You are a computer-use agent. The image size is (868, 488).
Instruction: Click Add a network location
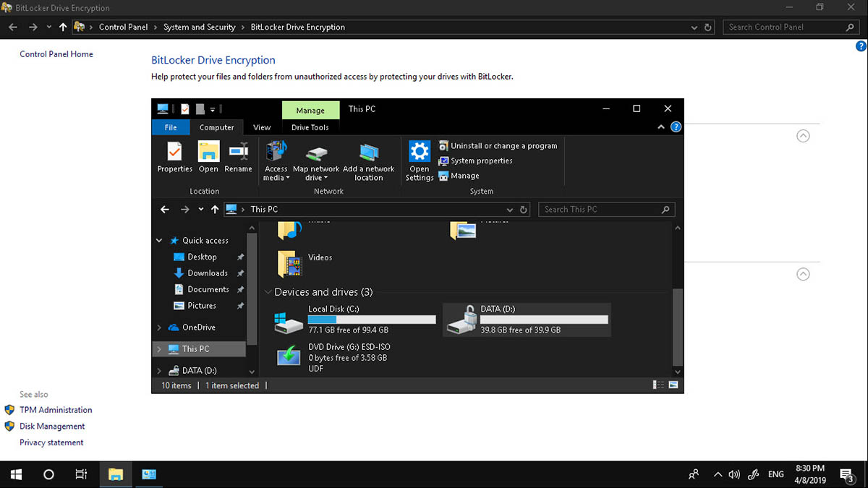[369, 161]
